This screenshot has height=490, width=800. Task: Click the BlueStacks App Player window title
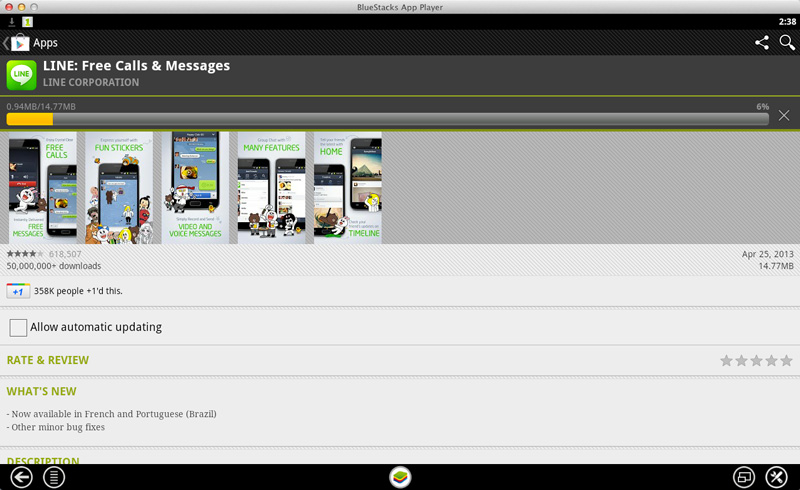pyautogui.click(x=400, y=7)
